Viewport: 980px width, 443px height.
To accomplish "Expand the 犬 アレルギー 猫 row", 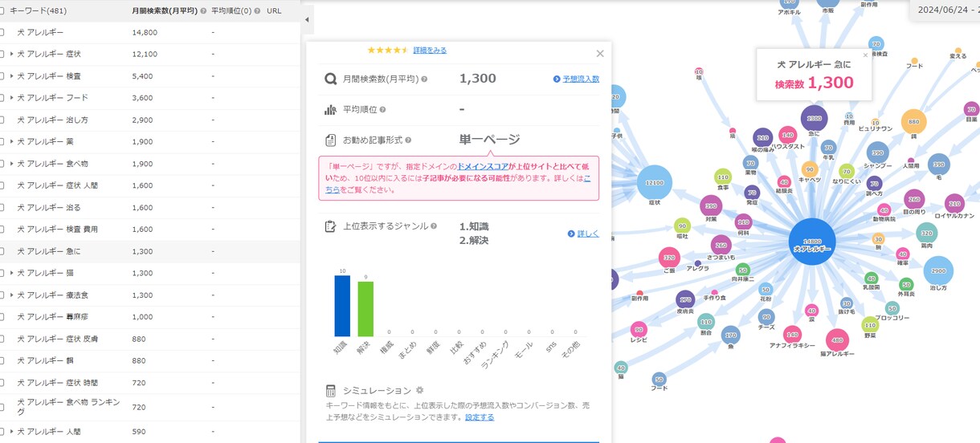I will (x=12, y=273).
